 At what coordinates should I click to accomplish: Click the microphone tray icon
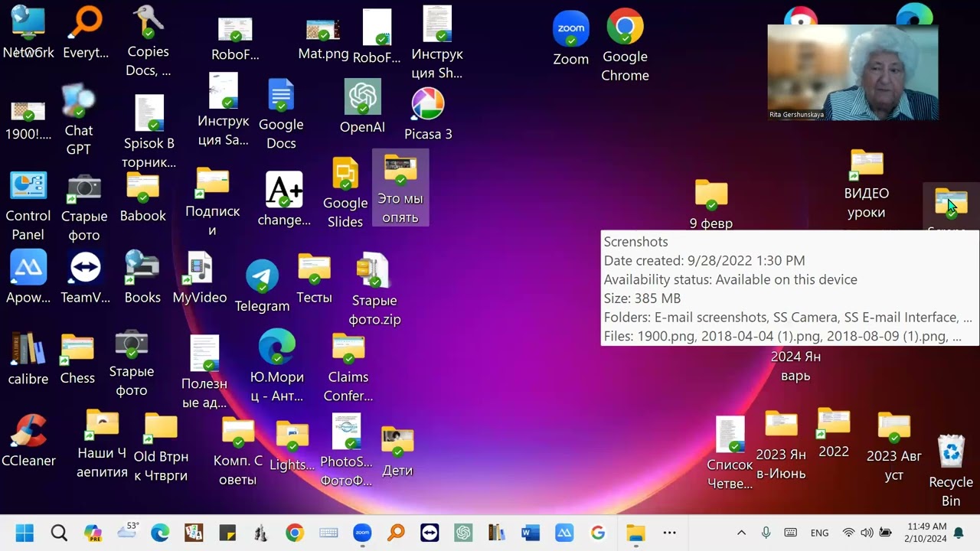(766, 533)
